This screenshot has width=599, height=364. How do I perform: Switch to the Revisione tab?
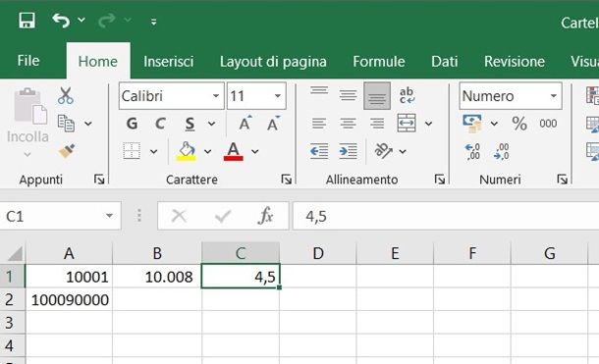[515, 62]
